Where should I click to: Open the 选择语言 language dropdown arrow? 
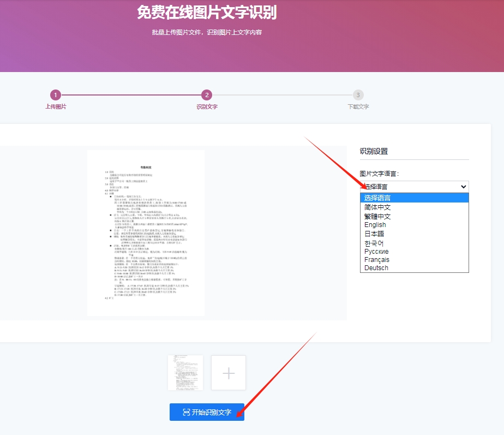(463, 187)
